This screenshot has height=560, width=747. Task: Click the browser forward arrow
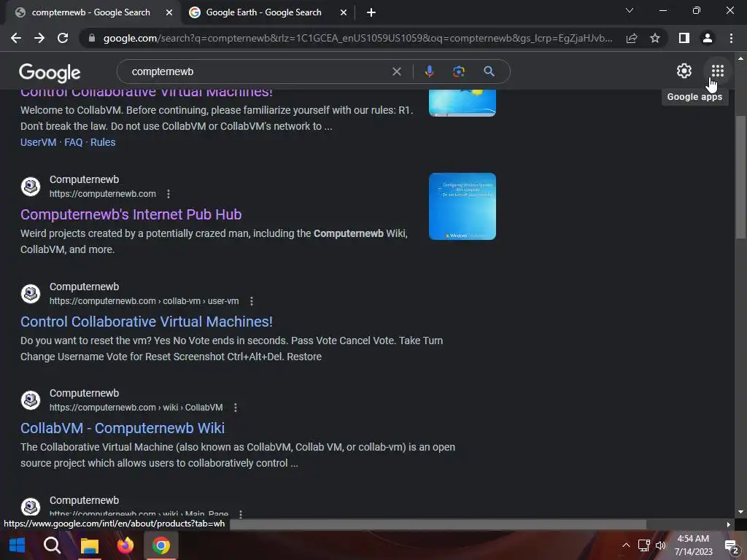[39, 38]
